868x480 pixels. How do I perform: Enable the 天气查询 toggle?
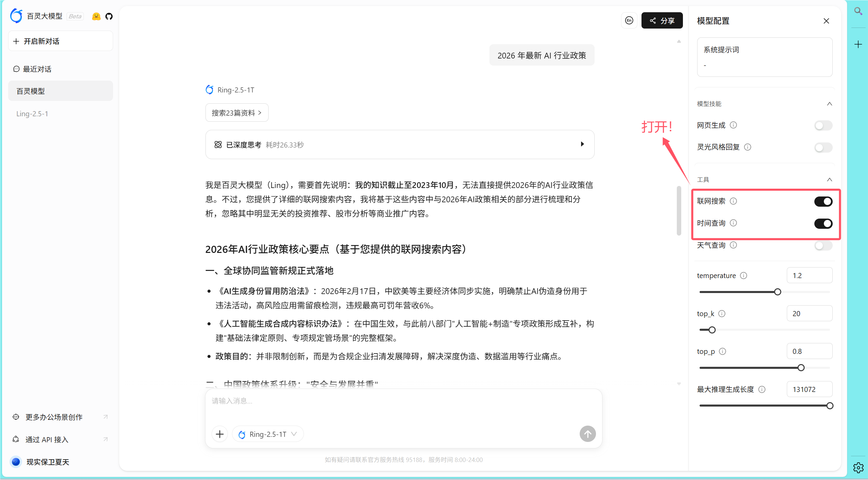click(823, 245)
